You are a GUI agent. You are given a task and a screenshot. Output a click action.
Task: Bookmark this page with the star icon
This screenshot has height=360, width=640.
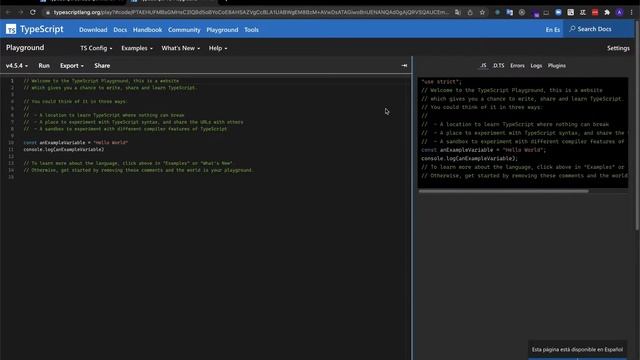click(x=482, y=12)
